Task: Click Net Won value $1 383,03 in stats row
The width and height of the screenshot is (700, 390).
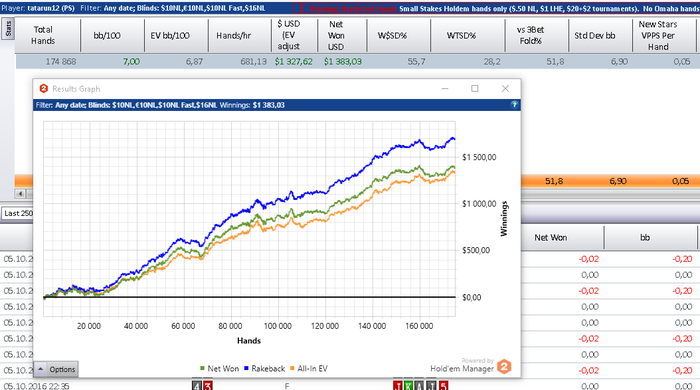Action: [x=342, y=62]
